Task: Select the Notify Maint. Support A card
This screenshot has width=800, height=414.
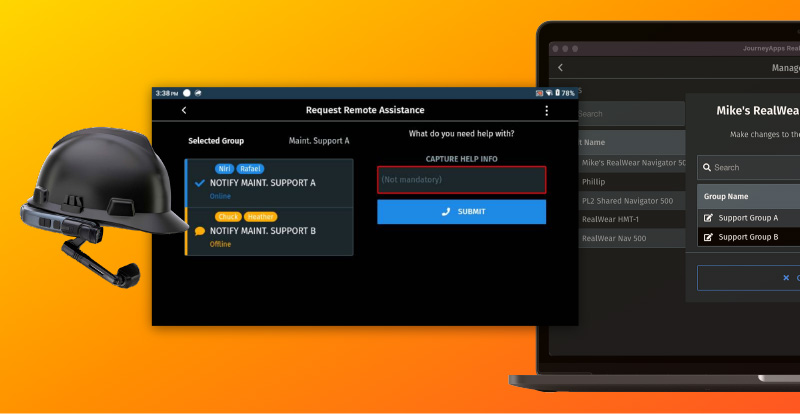Action: click(269, 183)
